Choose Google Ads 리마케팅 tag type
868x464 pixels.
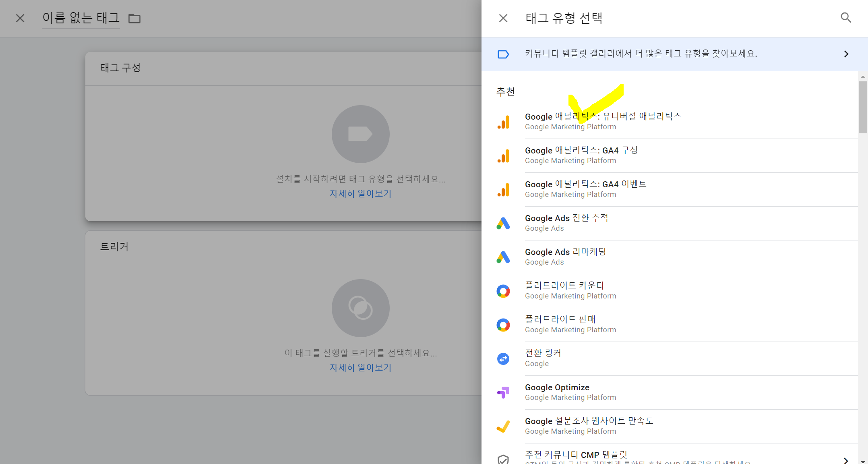pyautogui.click(x=565, y=256)
